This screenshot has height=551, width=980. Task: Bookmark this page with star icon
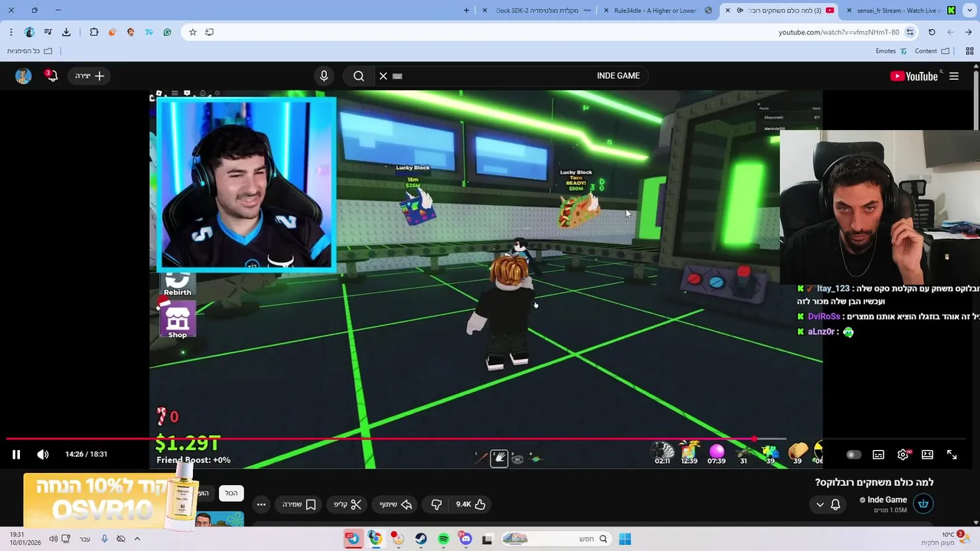[x=192, y=32]
